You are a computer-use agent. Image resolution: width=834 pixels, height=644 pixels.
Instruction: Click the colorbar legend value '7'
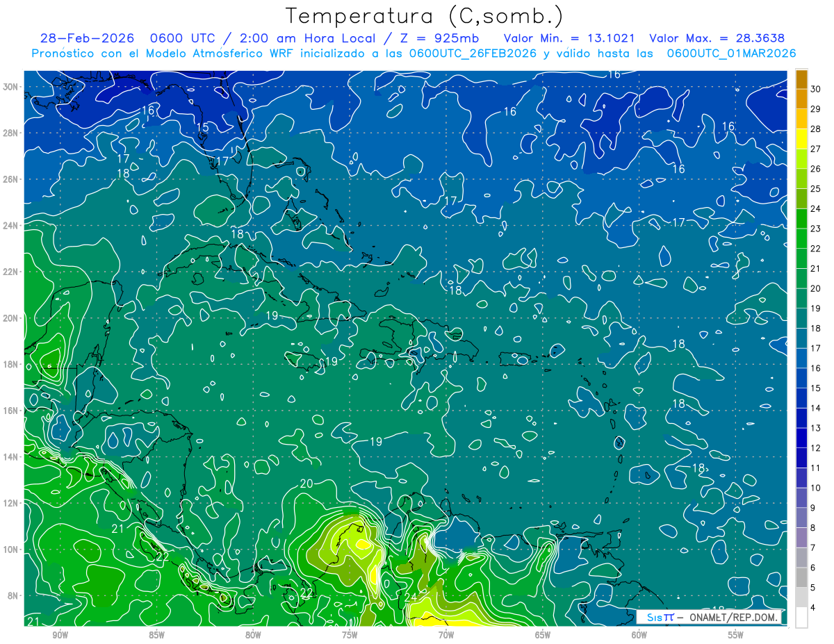812,548
